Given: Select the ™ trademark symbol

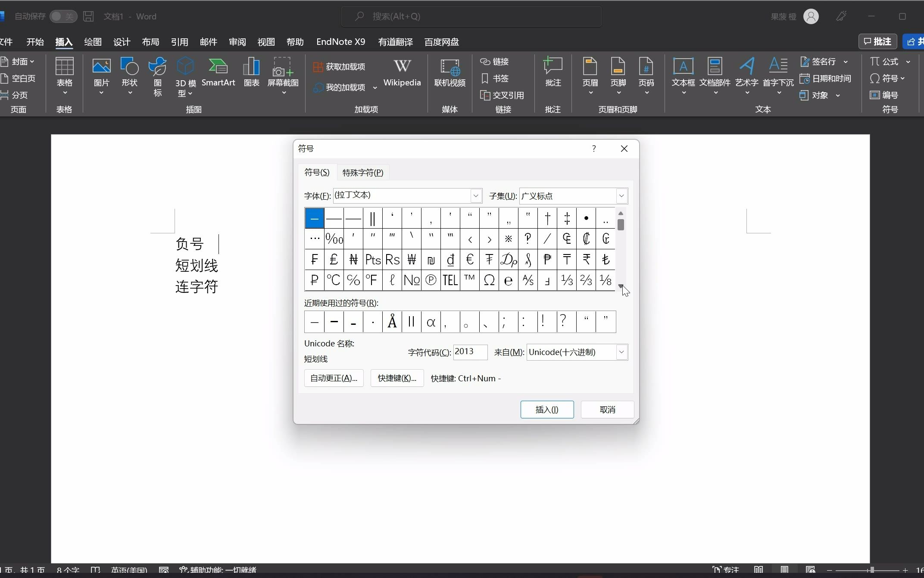Looking at the screenshot, I should tap(470, 280).
